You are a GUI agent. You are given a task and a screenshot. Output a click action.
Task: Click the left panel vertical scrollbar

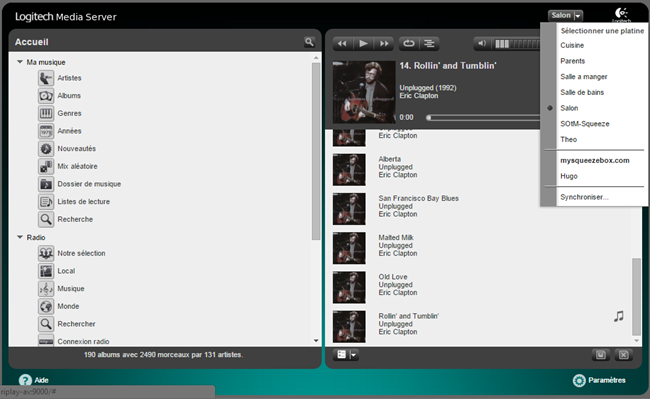click(316, 151)
